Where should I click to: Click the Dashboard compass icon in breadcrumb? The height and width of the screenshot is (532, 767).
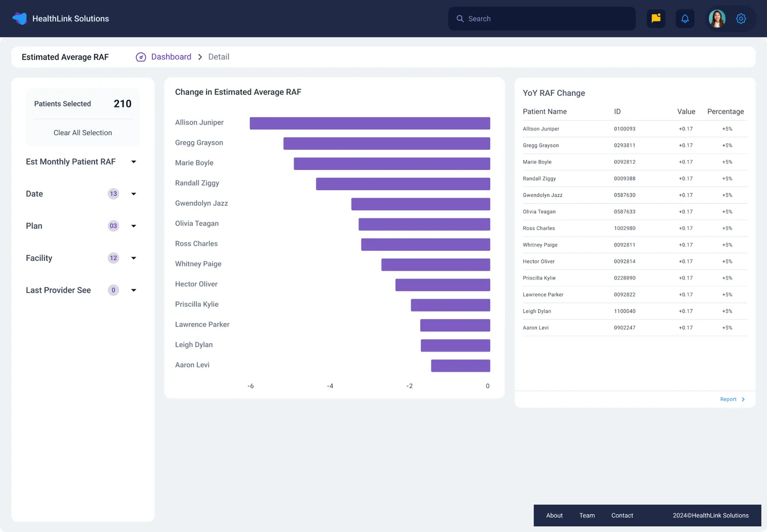pyautogui.click(x=141, y=57)
